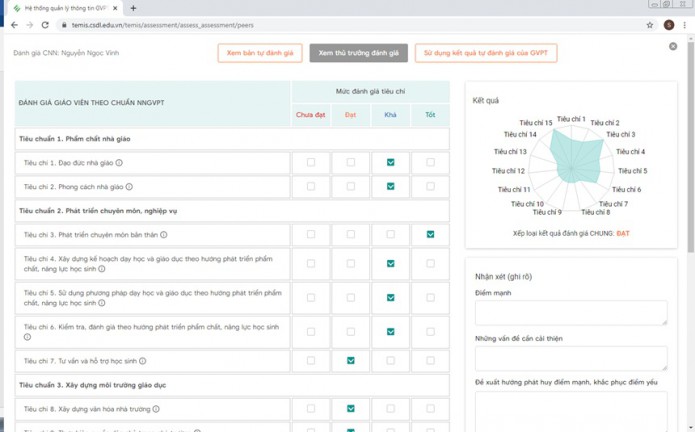Reload the page in browser toolbar
Viewport: 695px width, 432px height.
[x=45, y=25]
